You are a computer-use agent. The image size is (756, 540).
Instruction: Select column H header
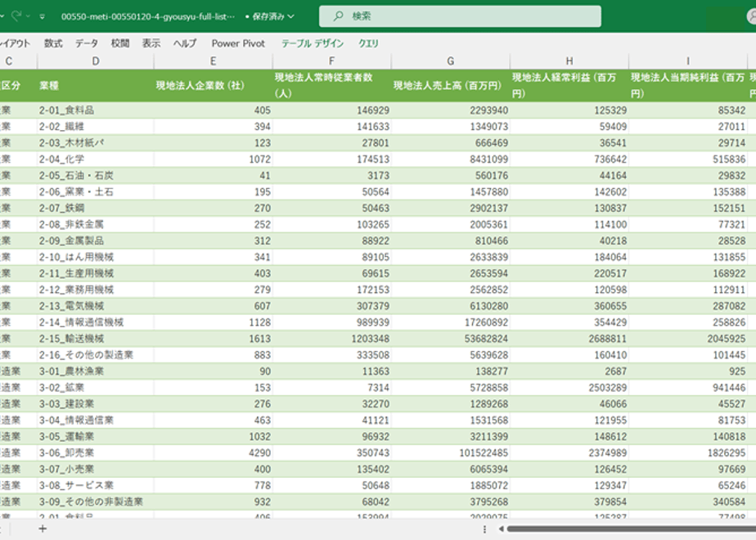569,61
